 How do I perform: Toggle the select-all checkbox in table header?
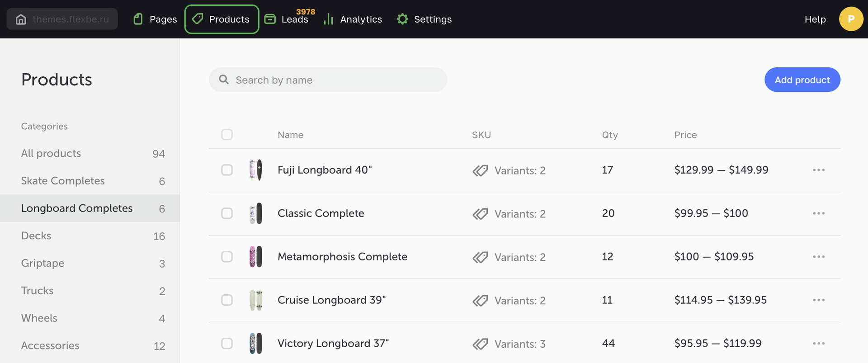[x=227, y=135]
